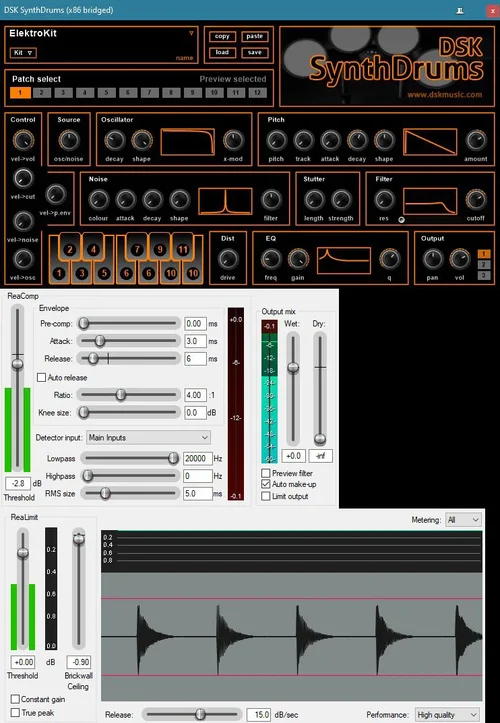Click the EQ q knob
This screenshot has width=500, height=723.
tap(389, 259)
